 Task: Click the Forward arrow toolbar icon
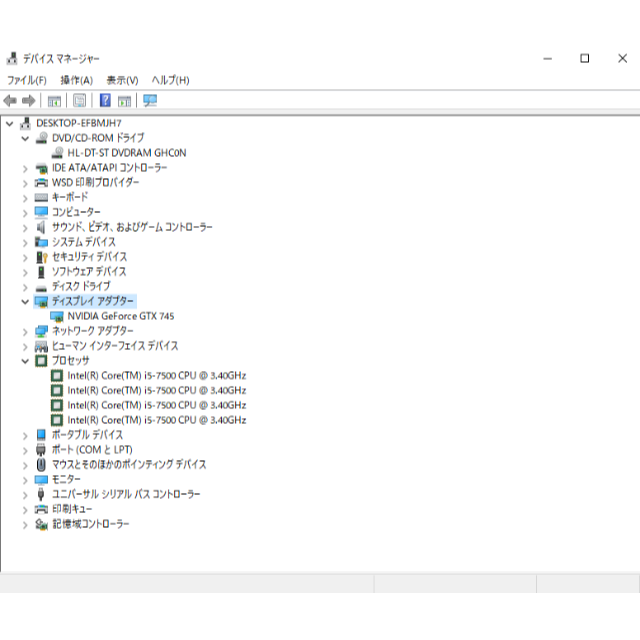coord(29,100)
